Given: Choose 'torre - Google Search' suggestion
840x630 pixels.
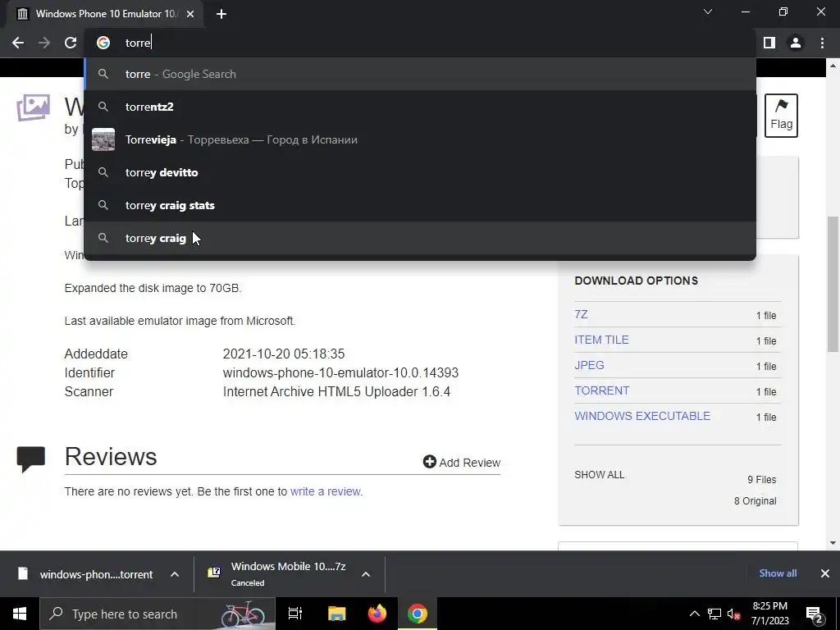Looking at the screenshot, I should click(x=420, y=74).
